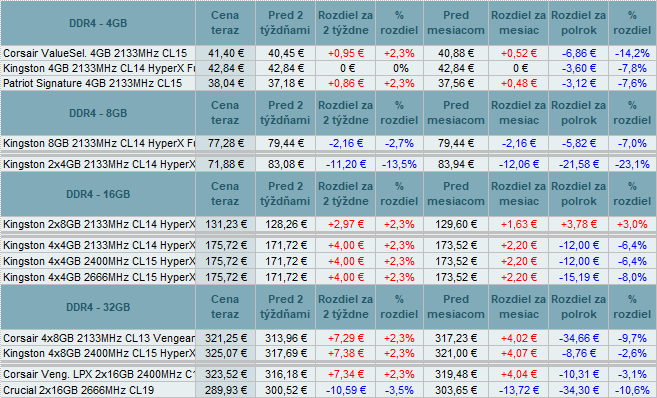Click Corsair ValueSel. 4GB 2133MHz CL15 row name
The image size is (657, 398).
pyautogui.click(x=95, y=53)
